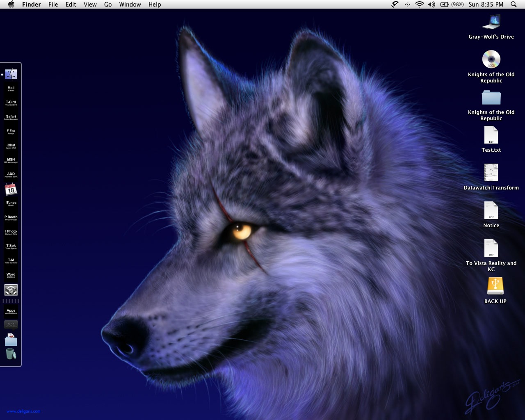Image resolution: width=525 pixels, height=420 pixels.
Task: Open the Apps Applications stack in the dock
Action: 11,311
